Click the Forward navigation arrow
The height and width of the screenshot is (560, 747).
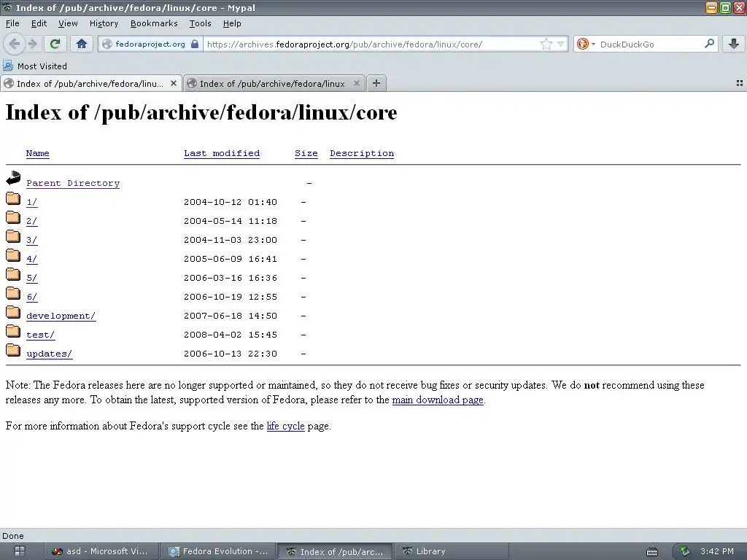pos(33,44)
